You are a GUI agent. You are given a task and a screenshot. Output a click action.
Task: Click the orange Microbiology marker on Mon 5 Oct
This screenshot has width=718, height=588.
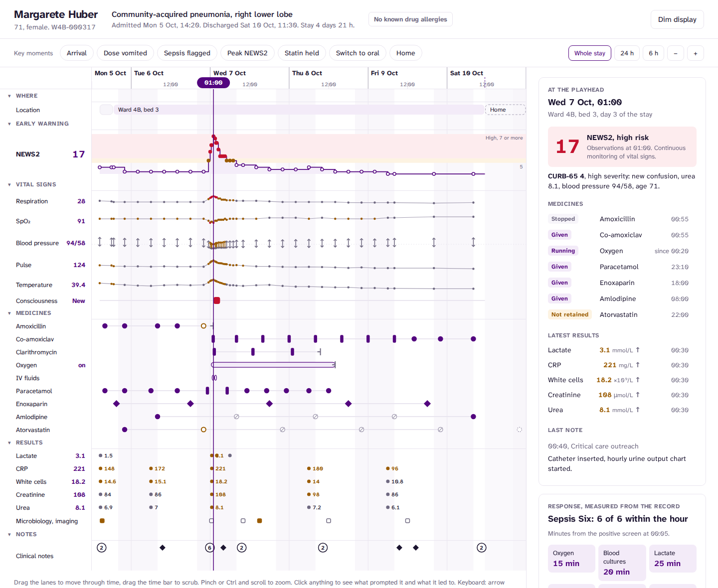[102, 521]
